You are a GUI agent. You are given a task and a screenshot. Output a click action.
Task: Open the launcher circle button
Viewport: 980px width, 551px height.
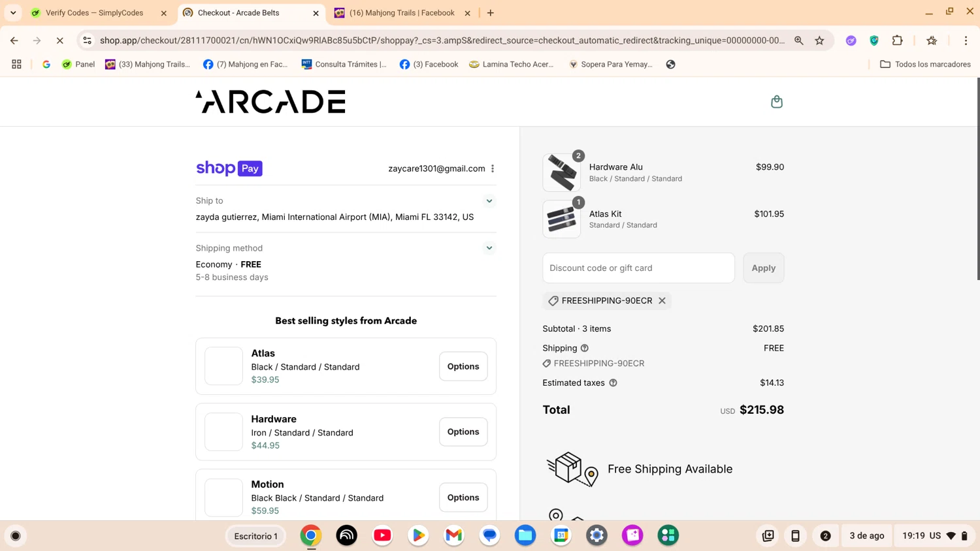(16, 536)
